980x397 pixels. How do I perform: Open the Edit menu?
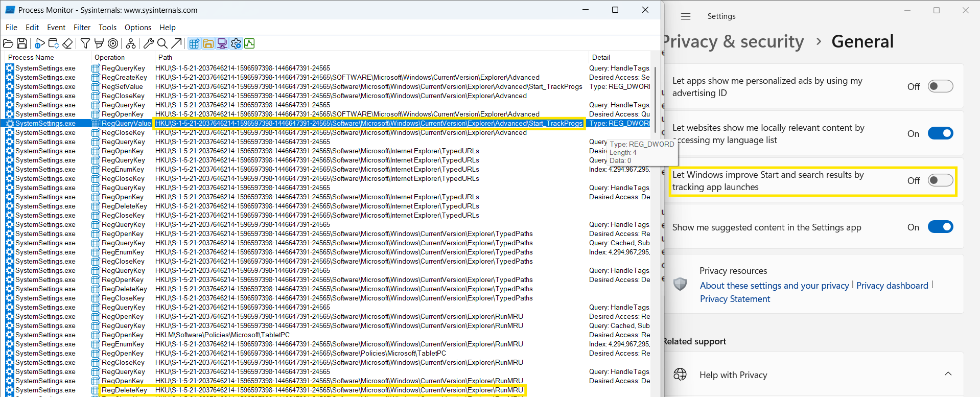pos(32,28)
